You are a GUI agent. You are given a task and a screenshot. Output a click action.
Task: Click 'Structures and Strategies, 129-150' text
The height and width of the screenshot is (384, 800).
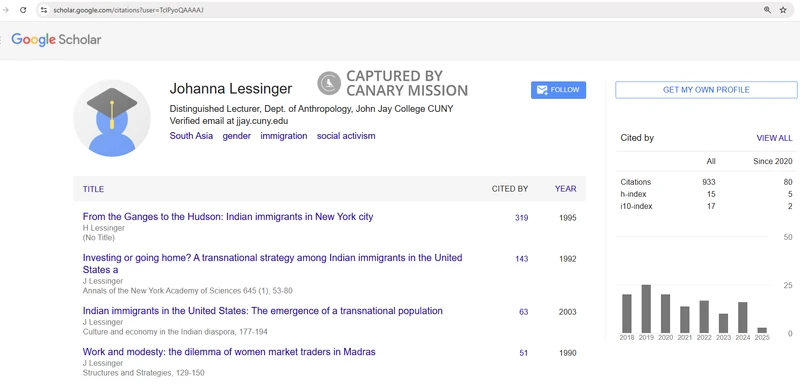[x=143, y=373]
